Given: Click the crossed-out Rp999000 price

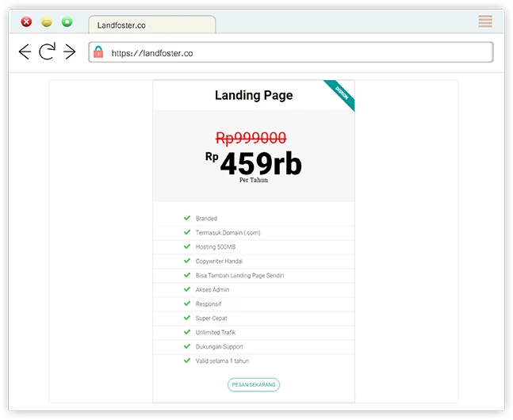Looking at the screenshot, I should pos(251,138).
